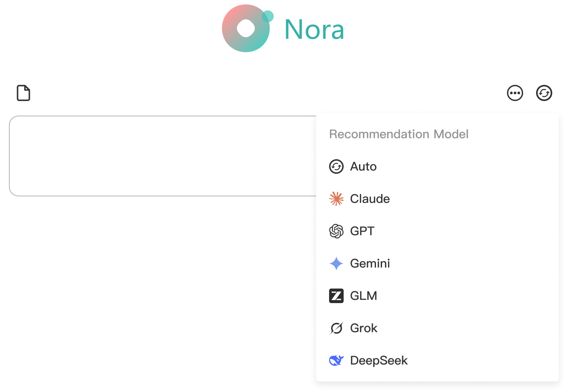The width and height of the screenshot is (566, 392).
Task: Select Auto as recommendation model
Action: (363, 166)
